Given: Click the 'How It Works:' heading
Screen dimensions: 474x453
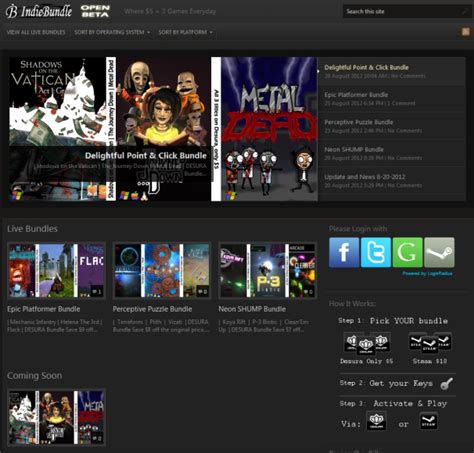Looking at the screenshot, I should [x=352, y=304].
